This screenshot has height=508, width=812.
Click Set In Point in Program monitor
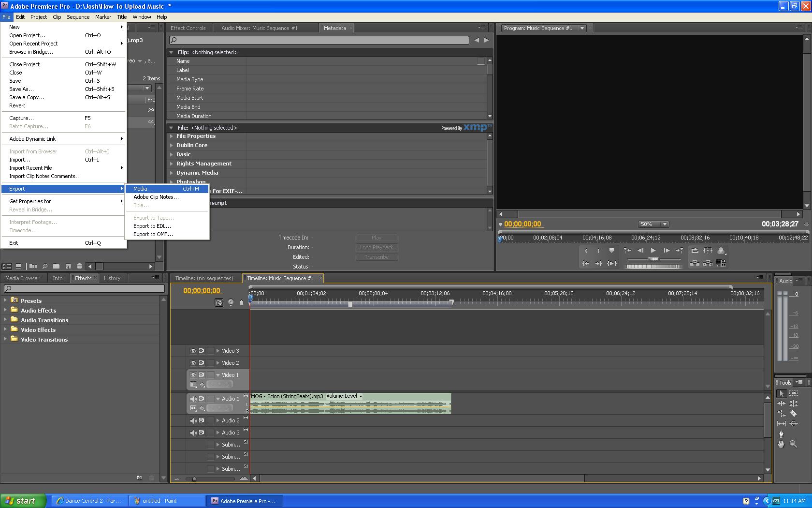click(586, 251)
